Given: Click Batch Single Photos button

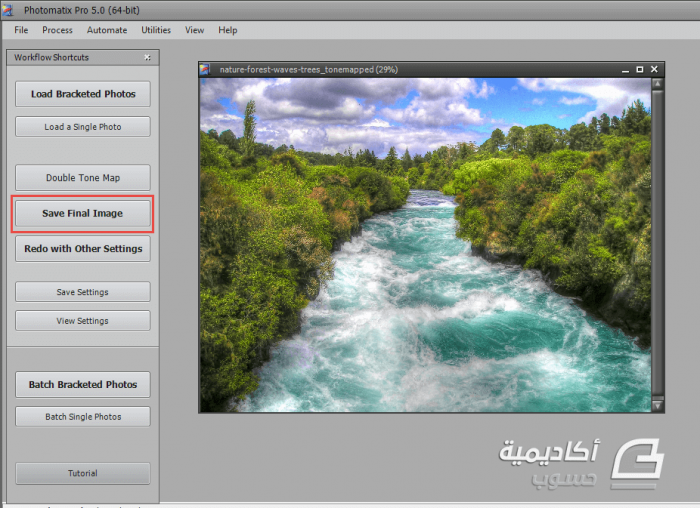Looking at the screenshot, I should point(83,416).
